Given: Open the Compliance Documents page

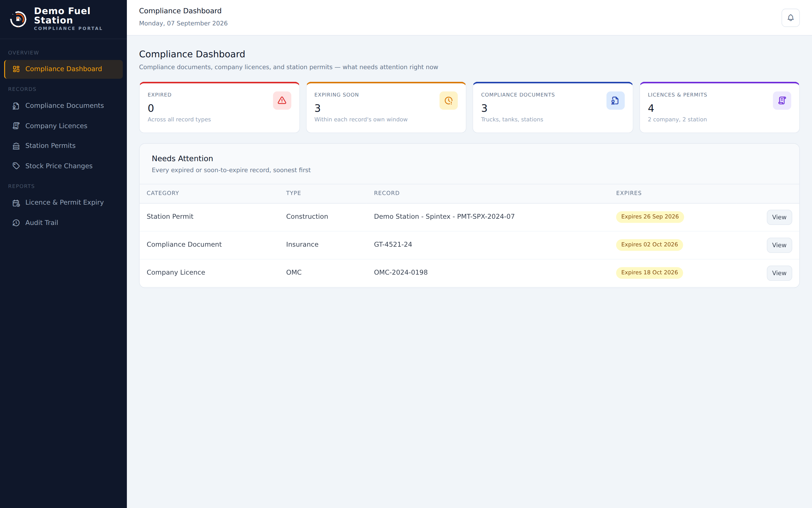Looking at the screenshot, I should pyautogui.click(x=63, y=106).
